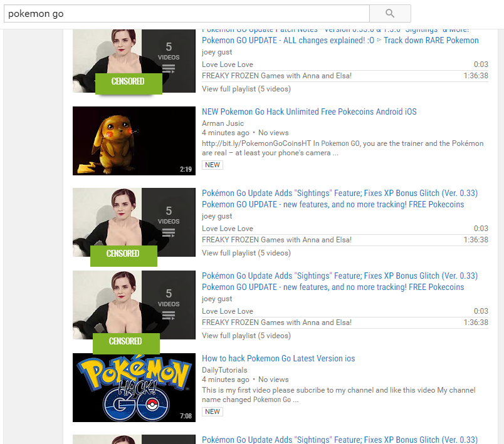Visit the DailyTutorials channel
This screenshot has height=444, width=504.
[224, 370]
